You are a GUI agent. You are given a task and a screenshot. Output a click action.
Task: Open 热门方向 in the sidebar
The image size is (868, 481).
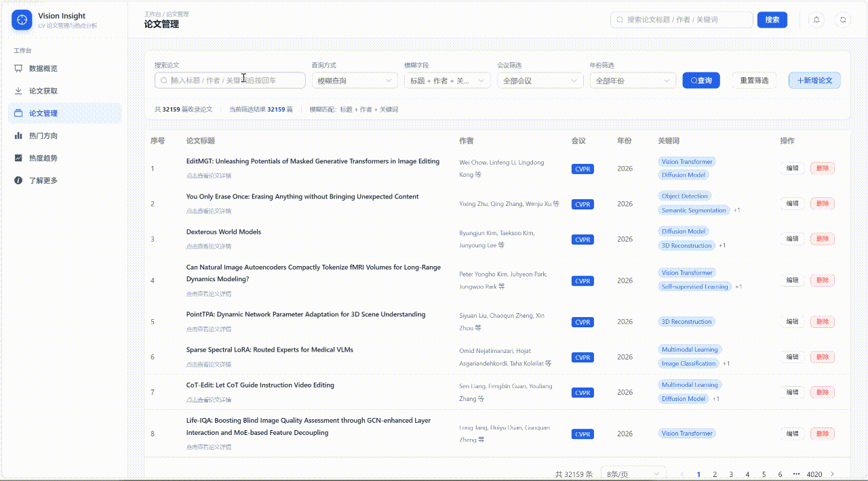click(64, 135)
